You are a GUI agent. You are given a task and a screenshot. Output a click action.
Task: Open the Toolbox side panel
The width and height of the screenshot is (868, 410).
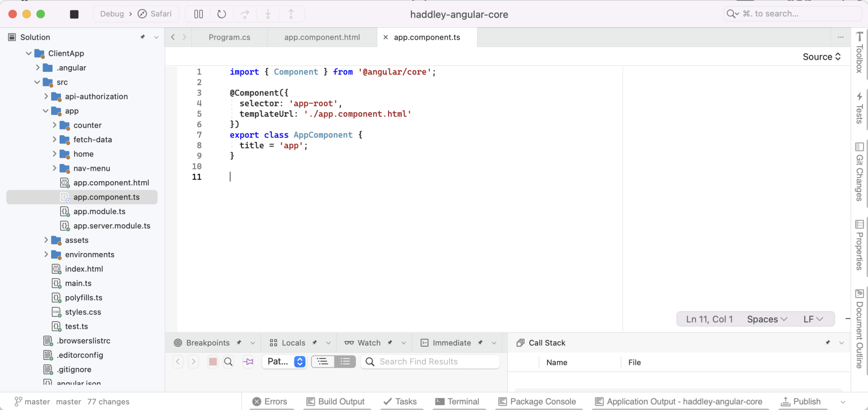859,52
